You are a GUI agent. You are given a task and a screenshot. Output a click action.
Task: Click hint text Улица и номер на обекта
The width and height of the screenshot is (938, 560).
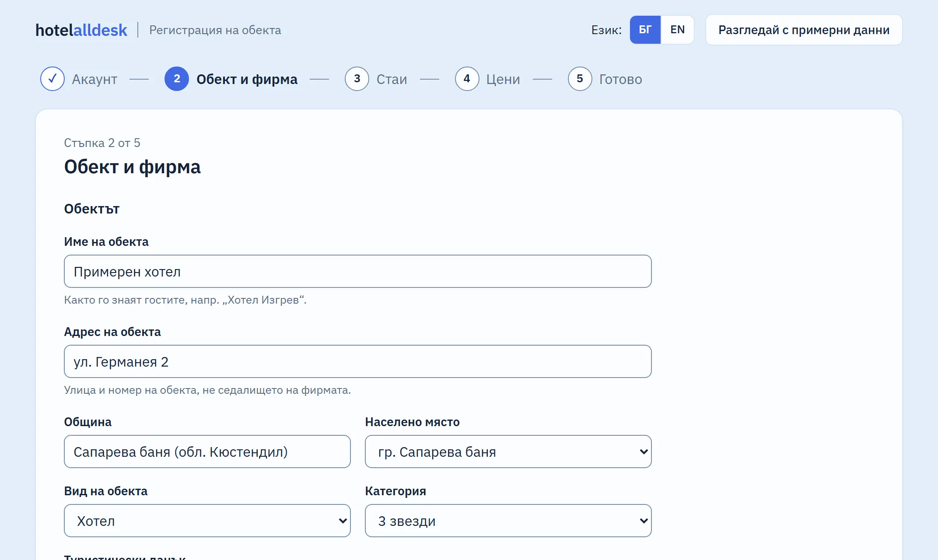[207, 390]
